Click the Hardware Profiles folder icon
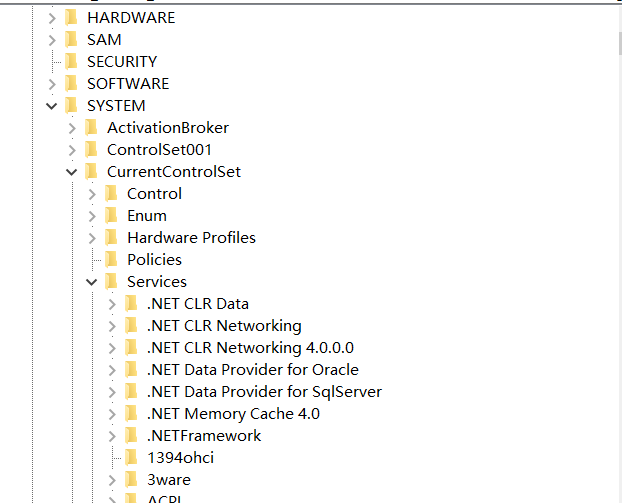This screenshot has width=622, height=503. (x=111, y=238)
